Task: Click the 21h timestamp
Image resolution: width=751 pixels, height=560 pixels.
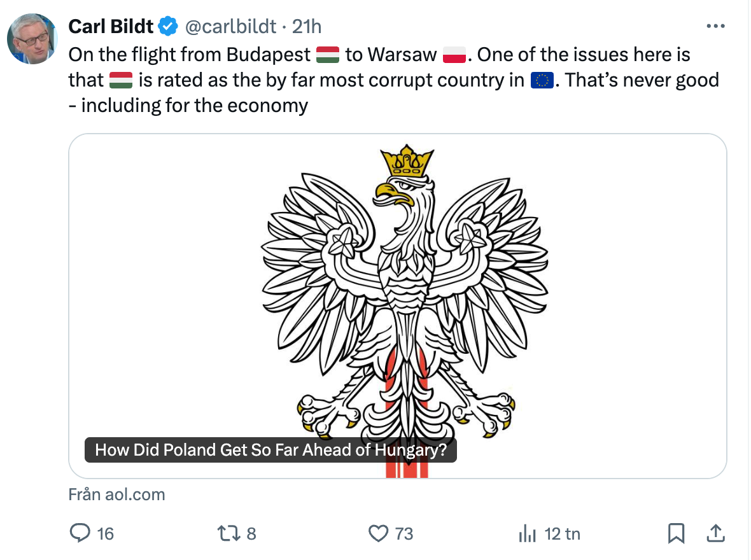Action: coord(306,26)
